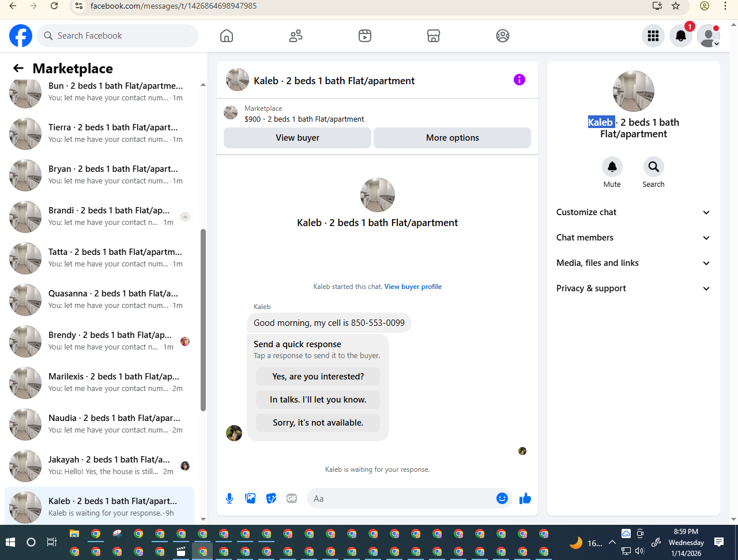
Task: Open the Groups icon in top navigation
Action: (503, 36)
